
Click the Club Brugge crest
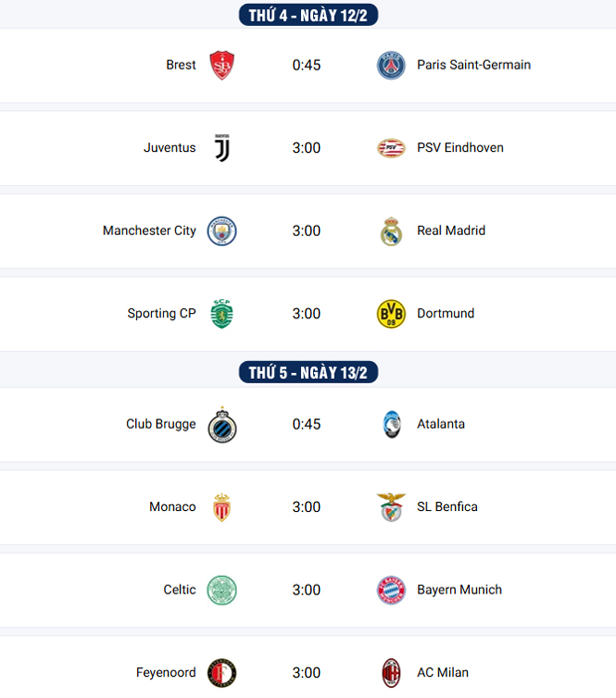222,425
